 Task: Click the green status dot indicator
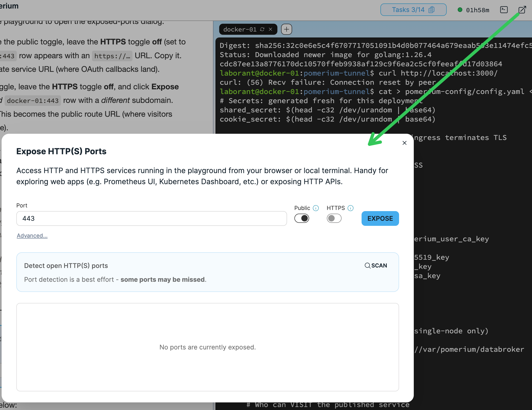tap(460, 10)
